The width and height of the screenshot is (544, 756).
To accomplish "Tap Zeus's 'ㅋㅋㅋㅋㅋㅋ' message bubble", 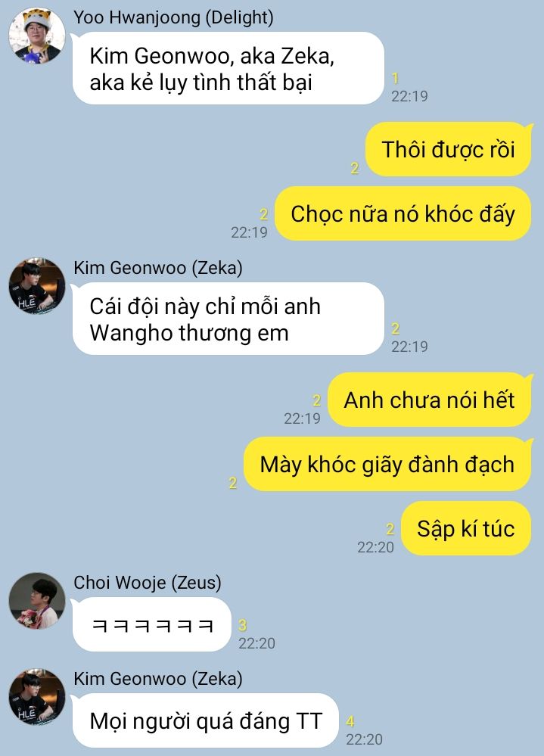I will (152, 624).
